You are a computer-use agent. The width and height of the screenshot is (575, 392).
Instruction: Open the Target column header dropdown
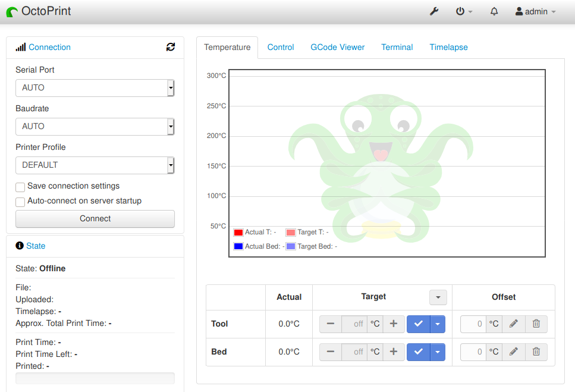pos(438,297)
